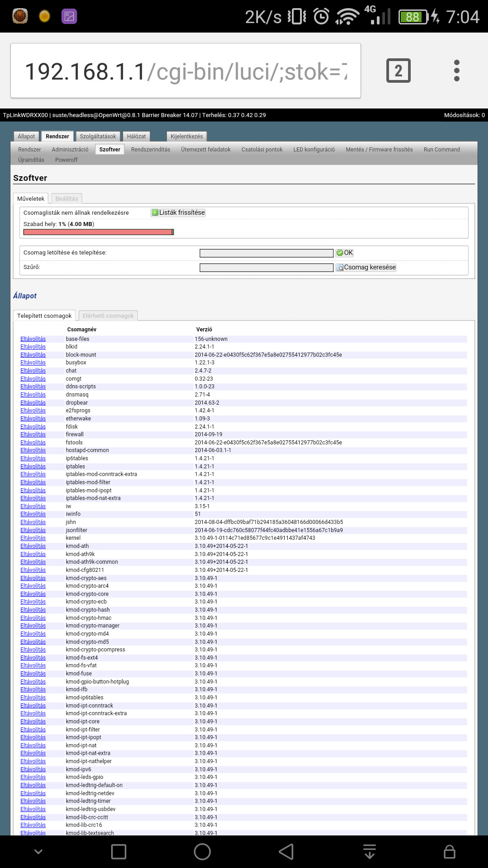
Task: Click Eltávolítás for kmod-ipv6
Action: [33, 769]
